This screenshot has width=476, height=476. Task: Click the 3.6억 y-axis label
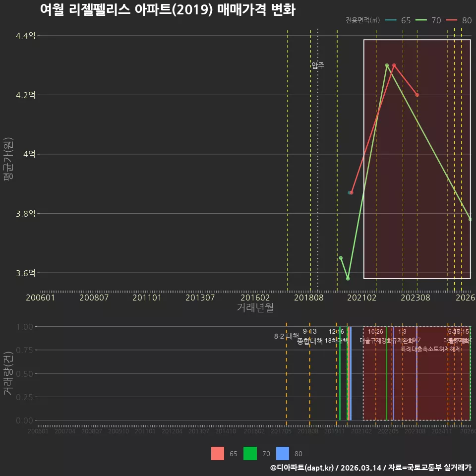pos(25,273)
